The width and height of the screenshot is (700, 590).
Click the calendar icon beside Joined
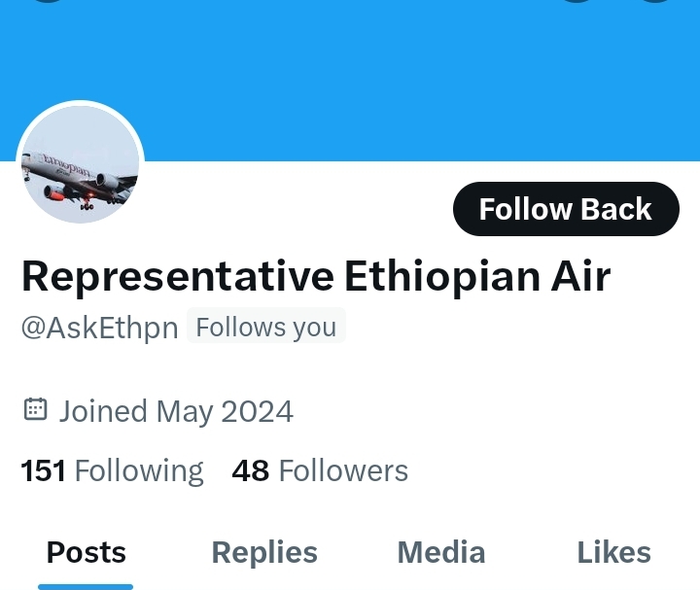pos(35,409)
